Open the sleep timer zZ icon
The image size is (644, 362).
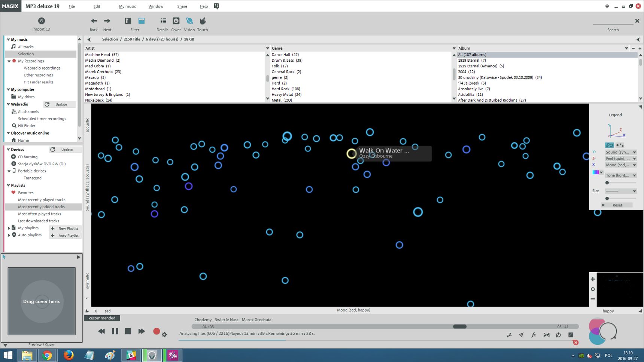coord(509,335)
